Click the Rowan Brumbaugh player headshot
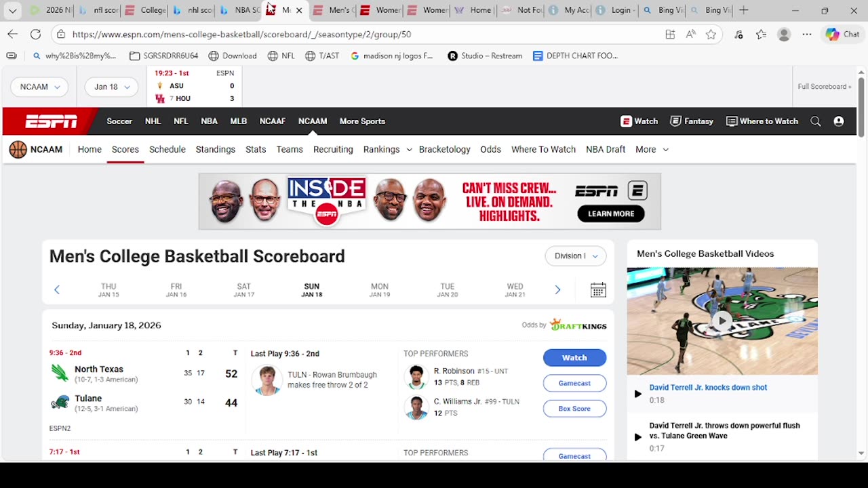868x488 pixels. pyautogui.click(x=267, y=380)
